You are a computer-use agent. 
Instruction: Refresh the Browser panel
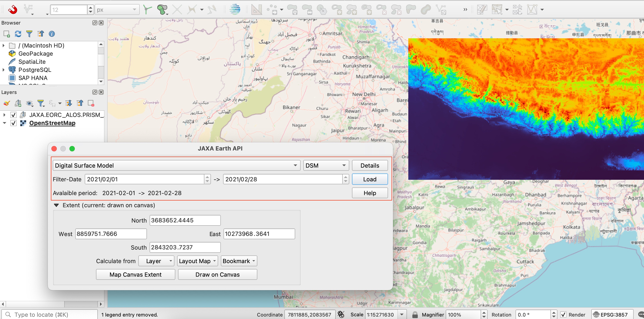point(18,34)
